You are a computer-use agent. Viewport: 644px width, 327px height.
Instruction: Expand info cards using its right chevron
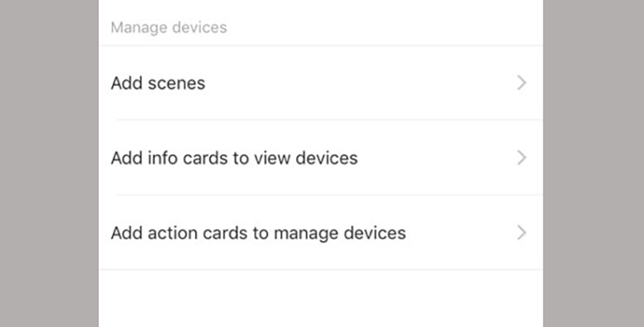click(x=521, y=158)
